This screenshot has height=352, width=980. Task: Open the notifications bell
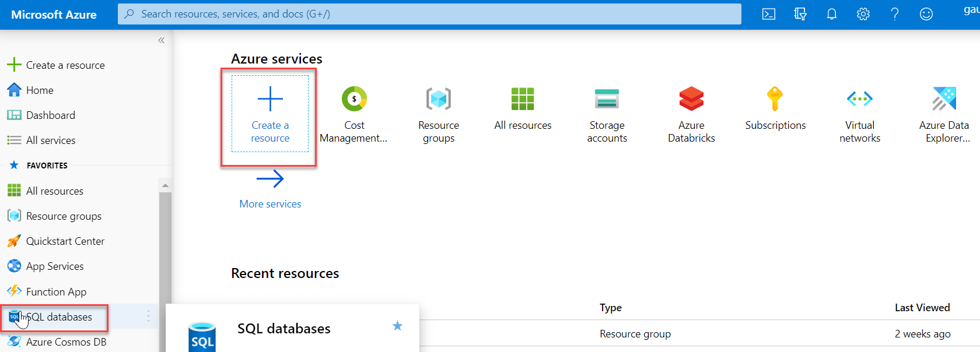[x=832, y=14]
